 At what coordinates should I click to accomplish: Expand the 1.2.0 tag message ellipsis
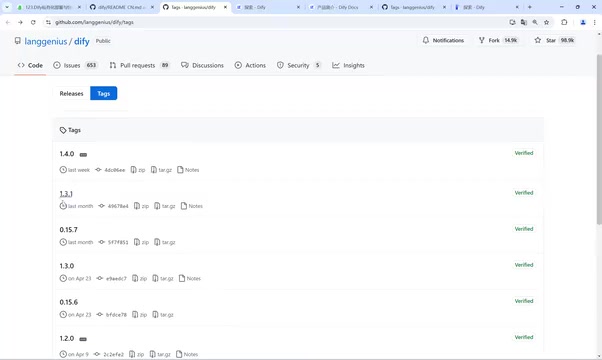[x=83, y=339]
